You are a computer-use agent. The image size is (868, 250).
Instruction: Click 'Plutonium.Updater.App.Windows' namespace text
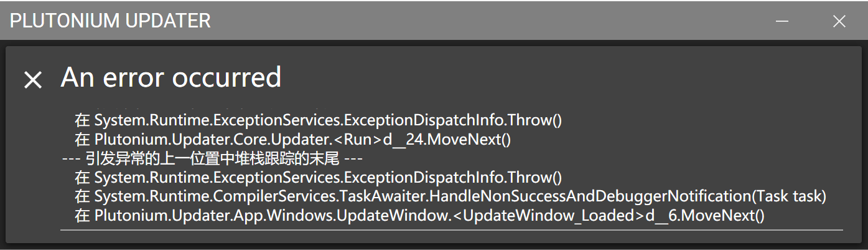212,216
